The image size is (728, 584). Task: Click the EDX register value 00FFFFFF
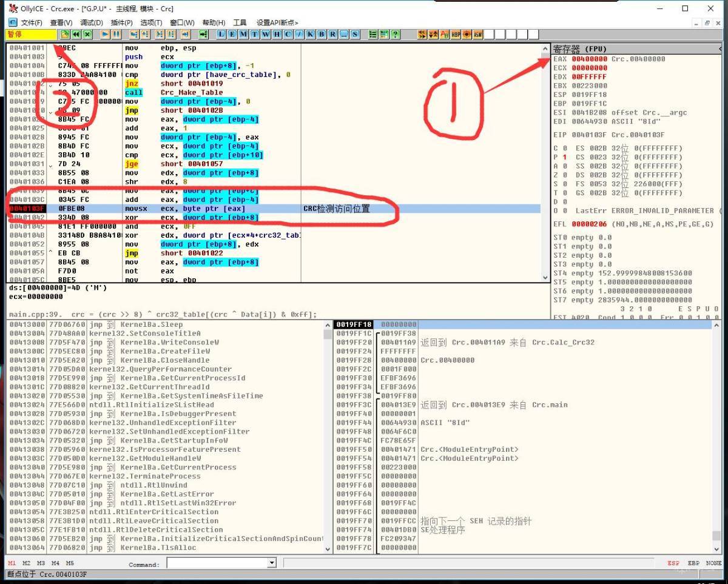pos(589,76)
